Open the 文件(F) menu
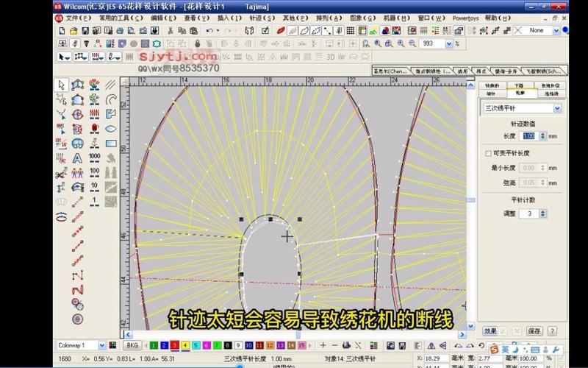588x368 pixels. click(79, 18)
